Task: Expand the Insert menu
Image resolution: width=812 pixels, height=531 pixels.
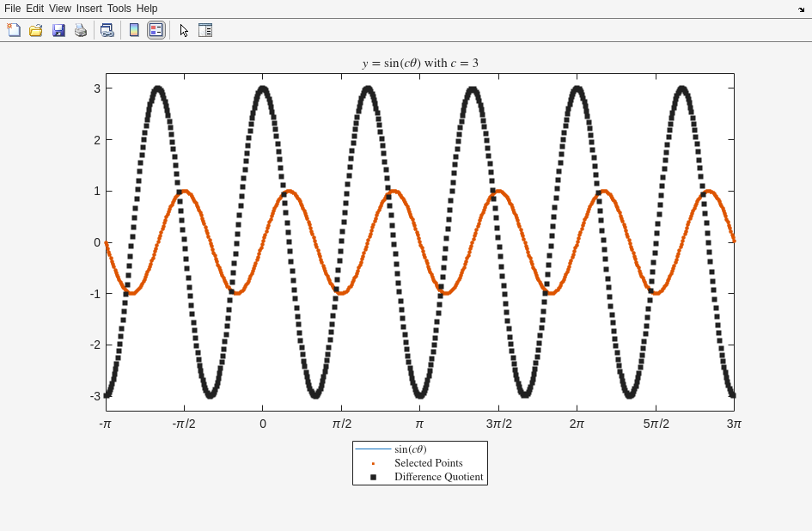Action: pyautogui.click(x=89, y=9)
